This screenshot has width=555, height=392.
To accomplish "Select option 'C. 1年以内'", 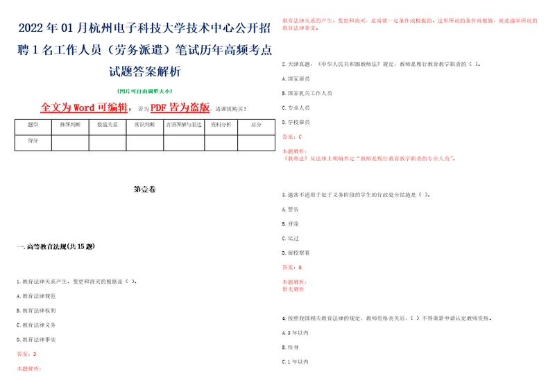I will 295,362.
